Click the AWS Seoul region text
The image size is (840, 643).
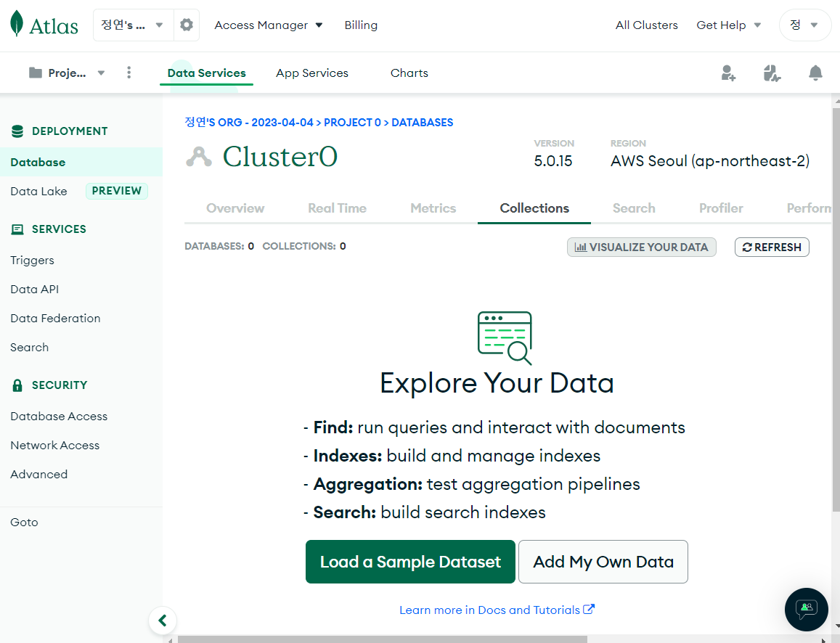point(710,161)
